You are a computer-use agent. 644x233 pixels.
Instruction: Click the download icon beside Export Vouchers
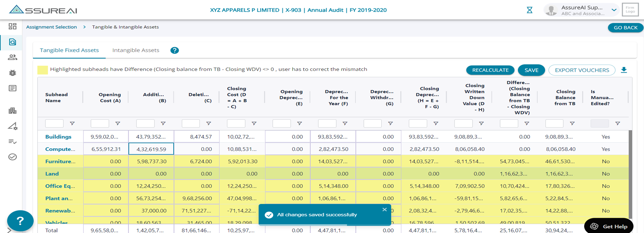tap(624, 70)
